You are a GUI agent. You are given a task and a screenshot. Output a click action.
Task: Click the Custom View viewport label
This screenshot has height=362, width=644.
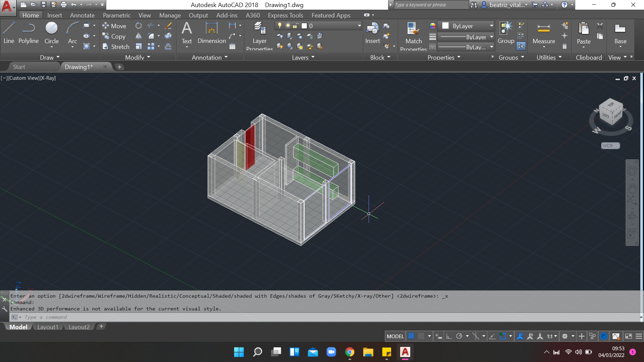tap(24, 78)
